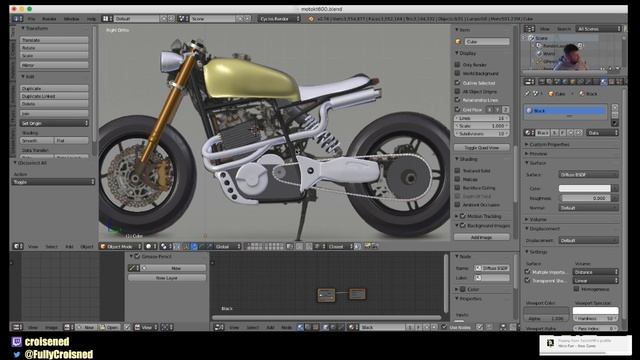
Task: Open the Window menu
Action: pos(71,19)
